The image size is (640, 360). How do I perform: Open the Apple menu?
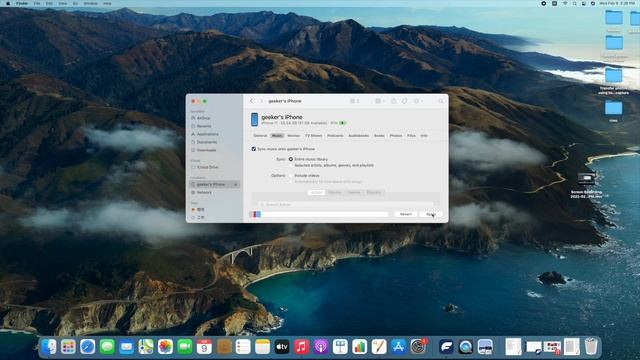pyautogui.click(x=8, y=3)
